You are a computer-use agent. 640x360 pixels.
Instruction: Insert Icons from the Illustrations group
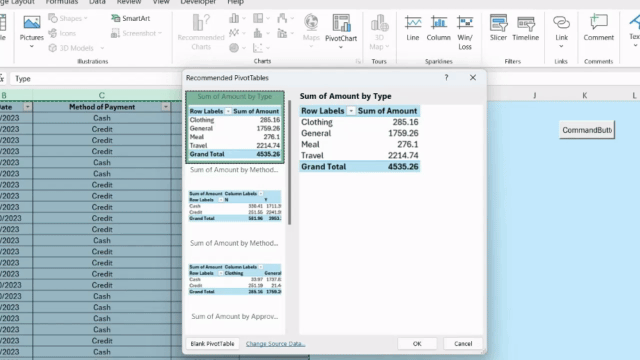pyautogui.click(x=62, y=33)
